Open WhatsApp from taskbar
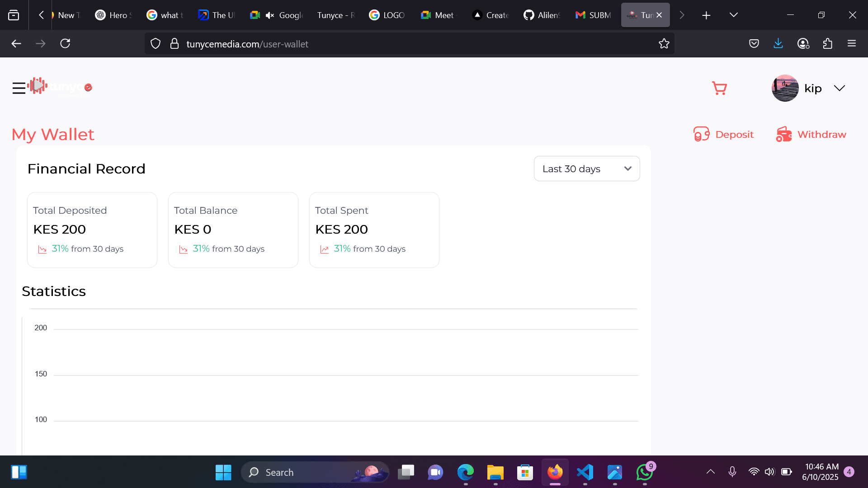 [645, 472]
